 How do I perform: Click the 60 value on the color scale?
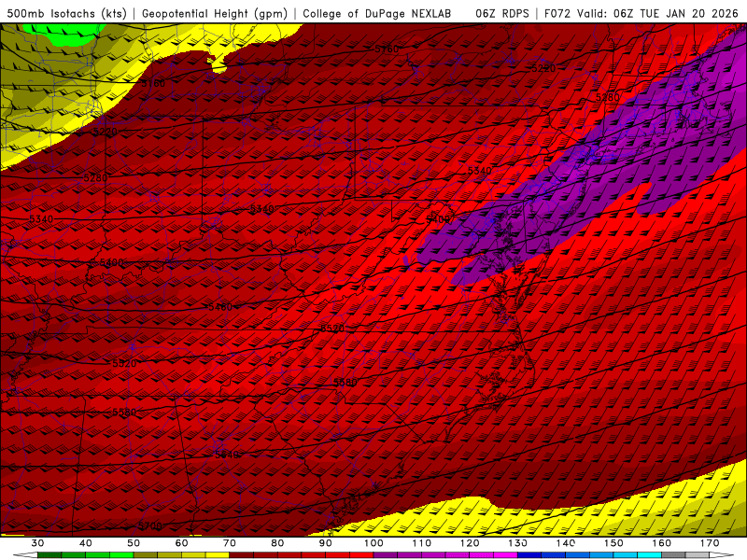[182, 543]
